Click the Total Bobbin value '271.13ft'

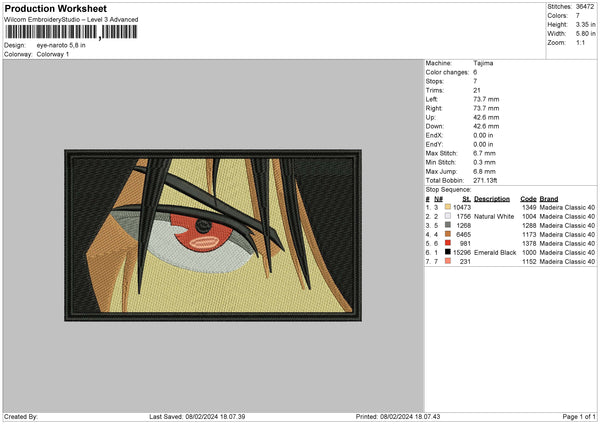[485, 180]
